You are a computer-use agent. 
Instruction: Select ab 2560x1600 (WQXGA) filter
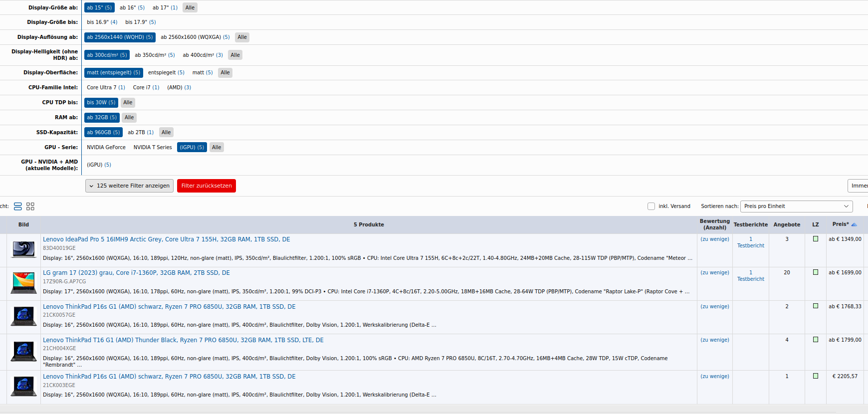coord(195,37)
